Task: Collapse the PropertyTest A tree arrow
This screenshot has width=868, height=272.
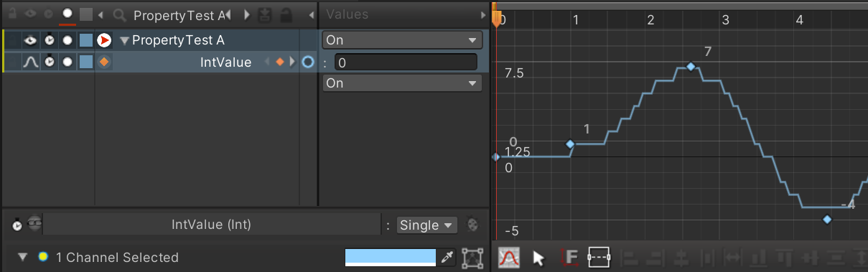Action: pos(124,40)
